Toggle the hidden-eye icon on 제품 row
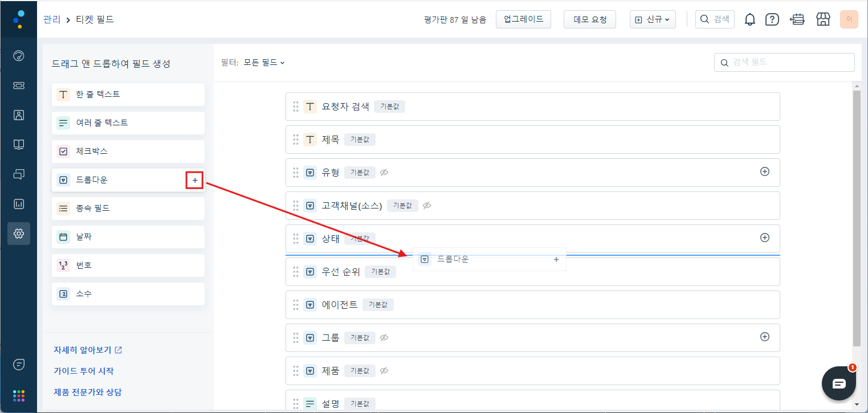868x413 pixels. [384, 371]
